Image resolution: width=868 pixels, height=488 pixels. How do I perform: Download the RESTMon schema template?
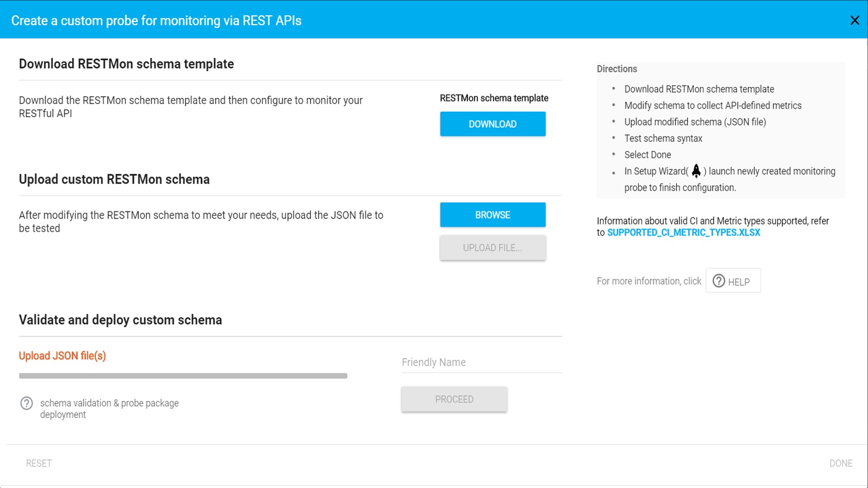492,124
